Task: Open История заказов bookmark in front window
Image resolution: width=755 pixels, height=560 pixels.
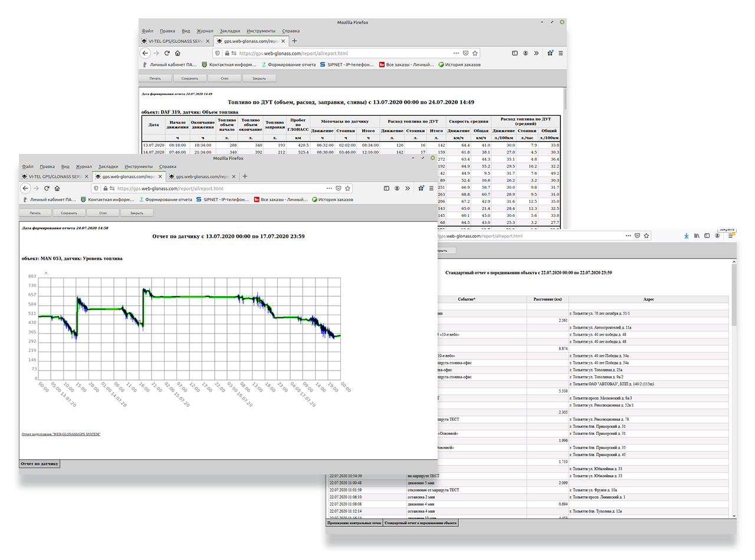Action: [333, 199]
